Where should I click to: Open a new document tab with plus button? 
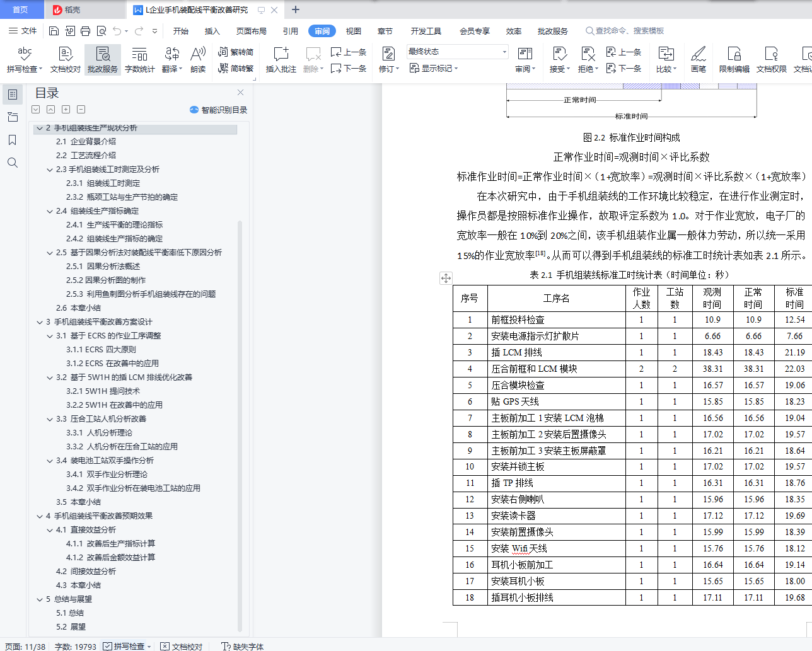[296, 9]
